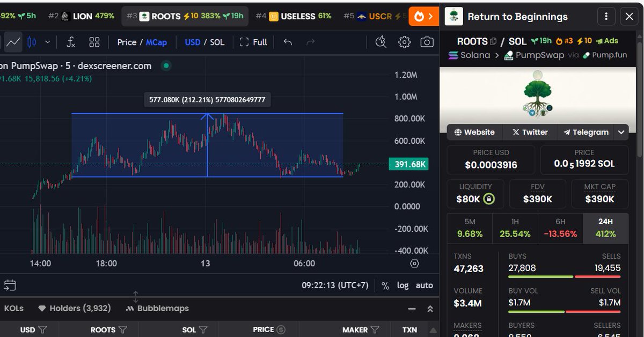Click the PRICE USD $0.0003916 box
This screenshot has width=644, height=337.
point(491,160)
